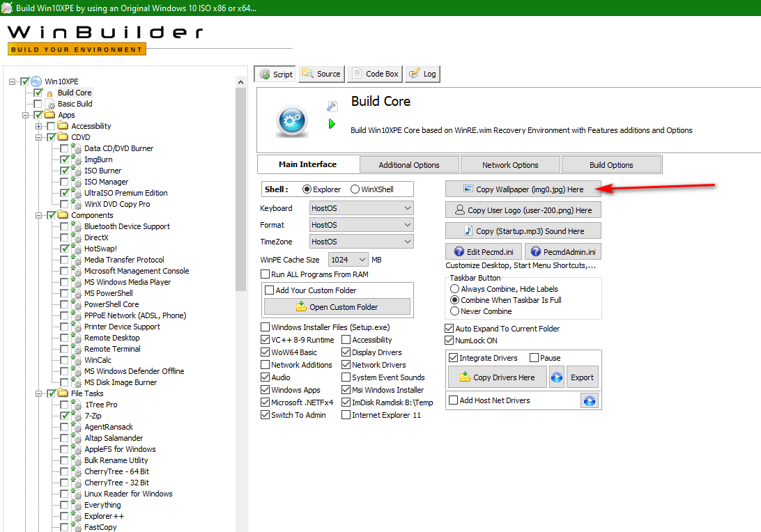
Task: Collapse the Apps tree node
Action: (25, 115)
